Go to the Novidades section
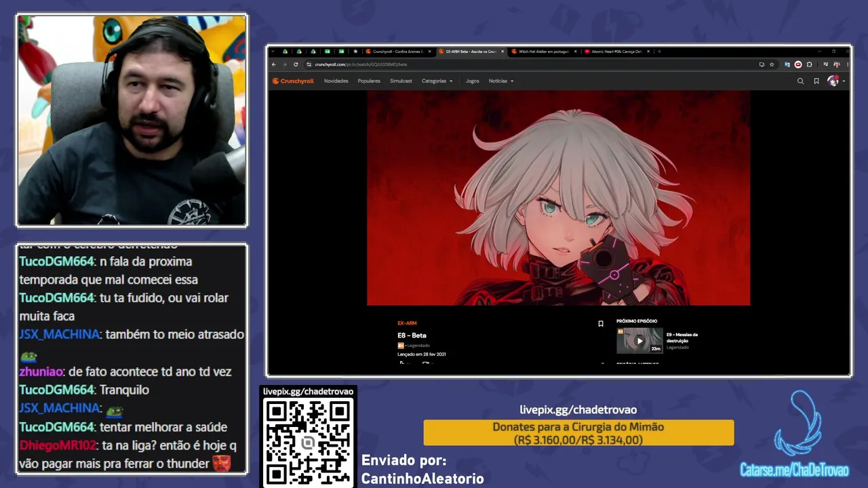Image resolution: width=868 pixels, height=488 pixels. pyautogui.click(x=336, y=81)
